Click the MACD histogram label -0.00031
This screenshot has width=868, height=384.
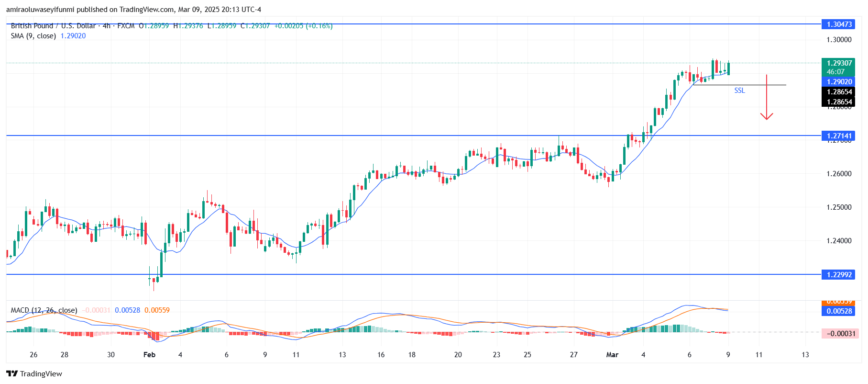pyautogui.click(x=839, y=334)
